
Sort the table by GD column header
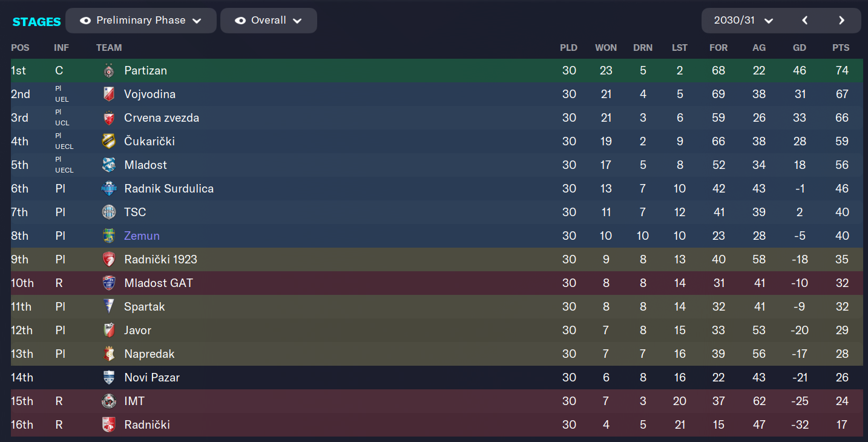click(x=800, y=48)
